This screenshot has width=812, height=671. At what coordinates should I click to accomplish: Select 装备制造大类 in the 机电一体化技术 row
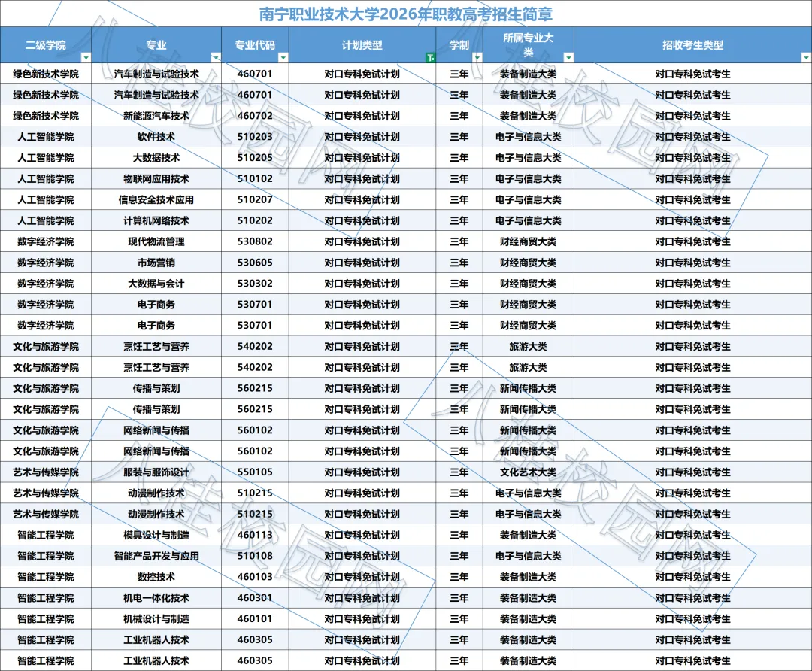tap(529, 598)
